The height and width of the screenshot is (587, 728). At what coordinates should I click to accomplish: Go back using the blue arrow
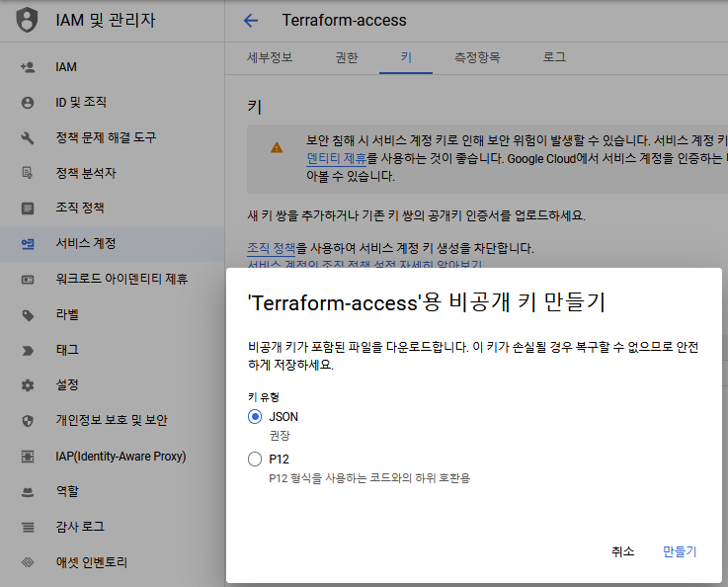tap(251, 21)
